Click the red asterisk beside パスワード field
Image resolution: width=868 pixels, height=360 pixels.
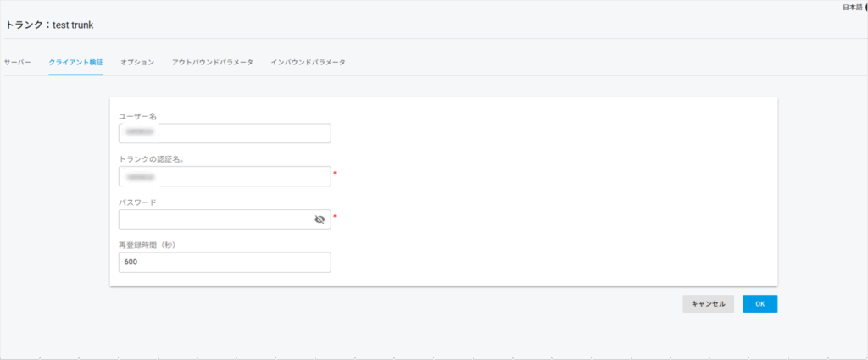[335, 217]
